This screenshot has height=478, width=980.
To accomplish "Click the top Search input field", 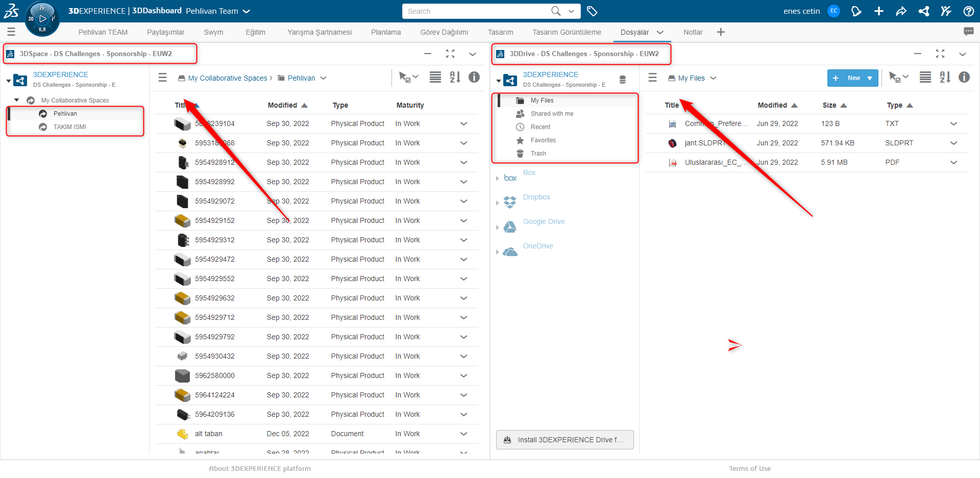I will pos(477,11).
